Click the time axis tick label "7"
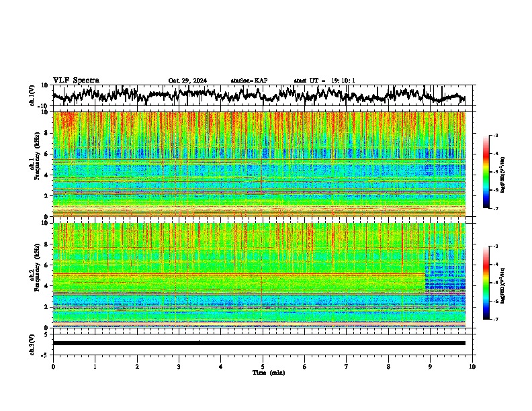Screen dimensions: 532x411 click(347, 367)
